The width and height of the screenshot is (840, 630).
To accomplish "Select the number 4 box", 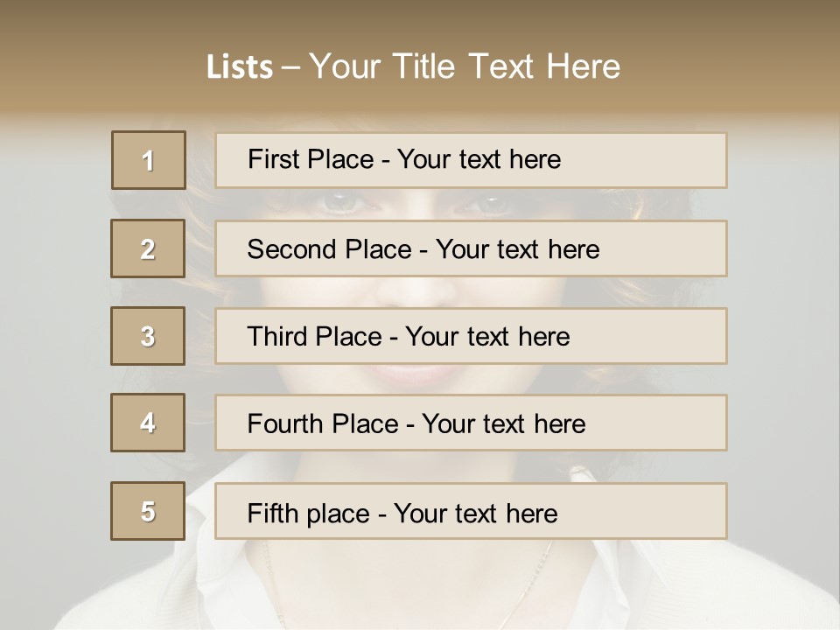I will [x=149, y=423].
